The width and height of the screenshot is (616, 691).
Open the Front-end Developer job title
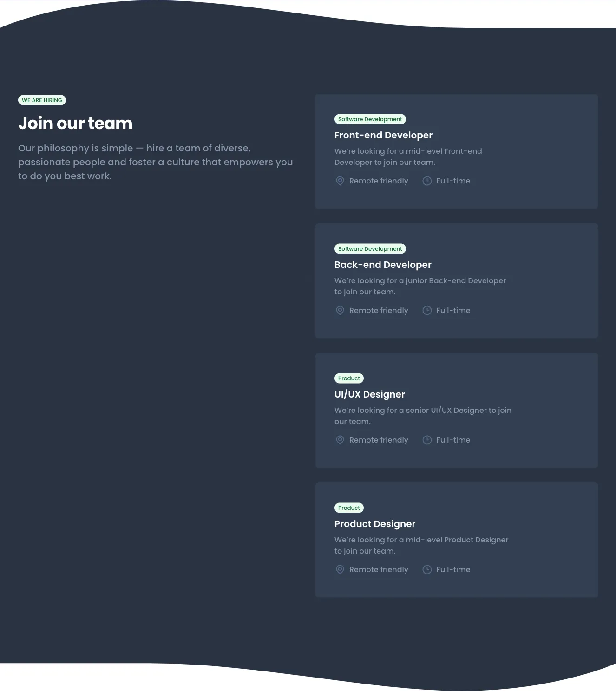pyautogui.click(x=383, y=135)
